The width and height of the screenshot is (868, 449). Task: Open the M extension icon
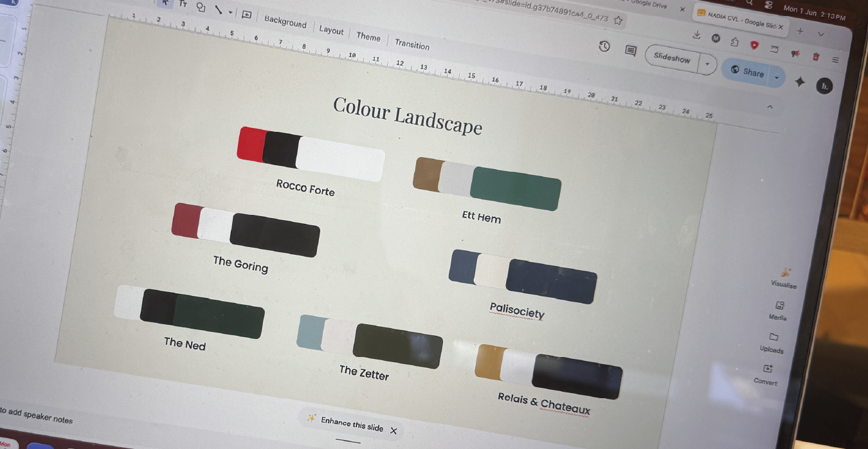point(716,38)
